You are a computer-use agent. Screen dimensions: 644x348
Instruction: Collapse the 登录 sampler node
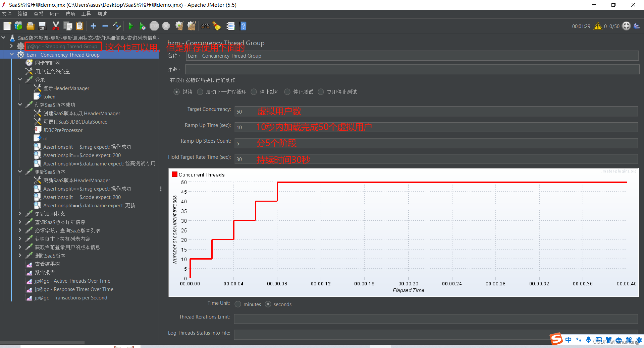click(20, 79)
